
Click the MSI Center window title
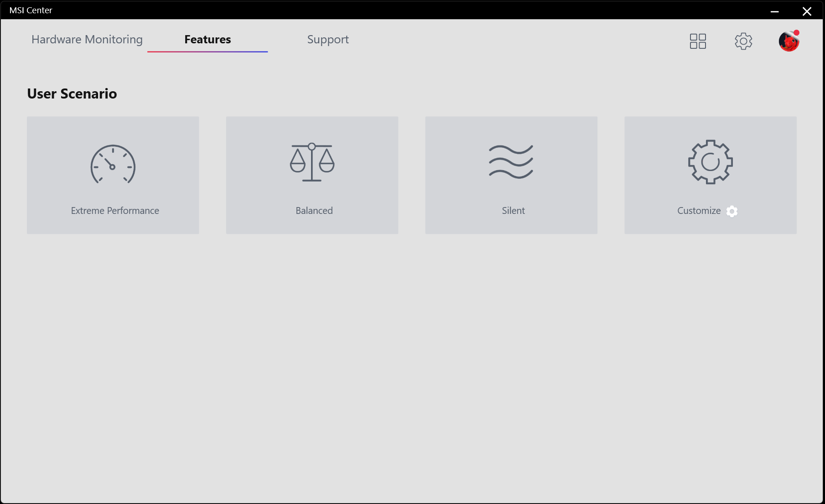point(31,10)
